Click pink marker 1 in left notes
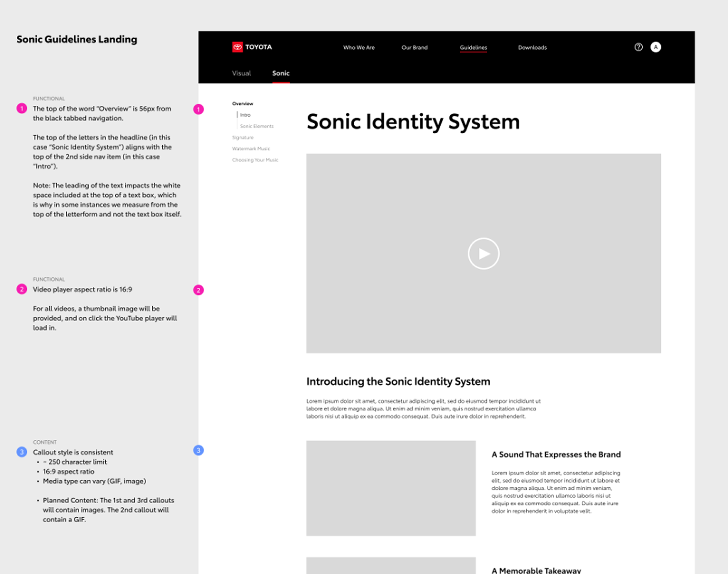This screenshot has width=728, height=574. [22, 108]
